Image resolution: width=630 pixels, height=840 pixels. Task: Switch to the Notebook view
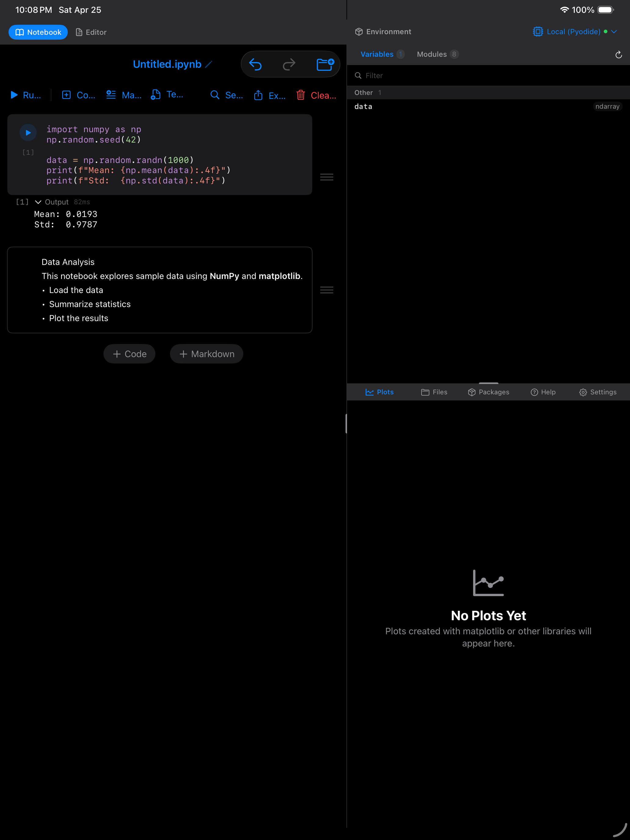[x=38, y=32]
